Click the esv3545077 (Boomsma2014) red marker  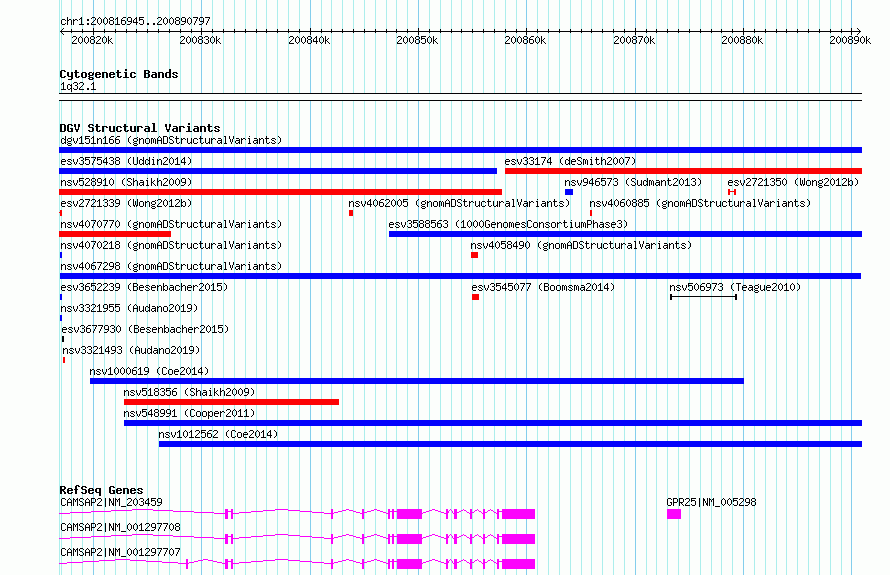(x=476, y=297)
